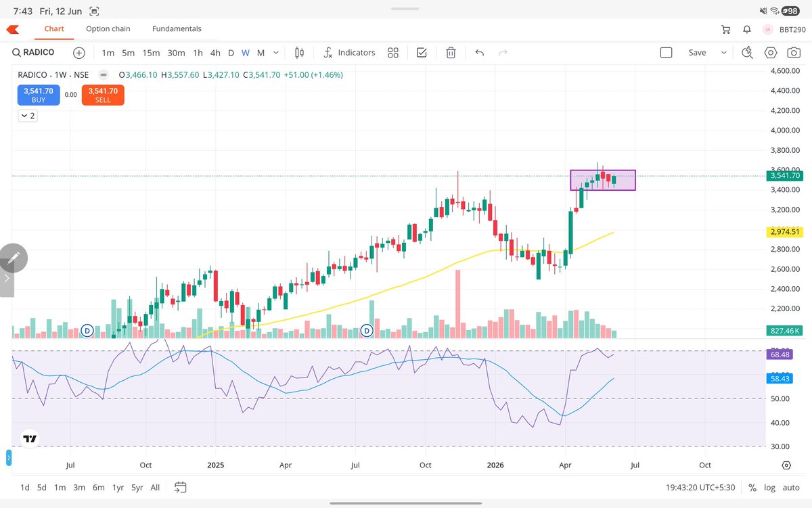Open the BBT290 profile avatar
The height and width of the screenshot is (508, 812).
(x=768, y=29)
